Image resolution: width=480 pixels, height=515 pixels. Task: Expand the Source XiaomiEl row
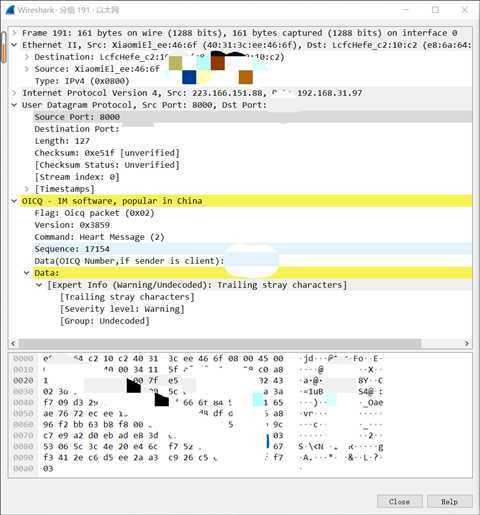point(27,69)
